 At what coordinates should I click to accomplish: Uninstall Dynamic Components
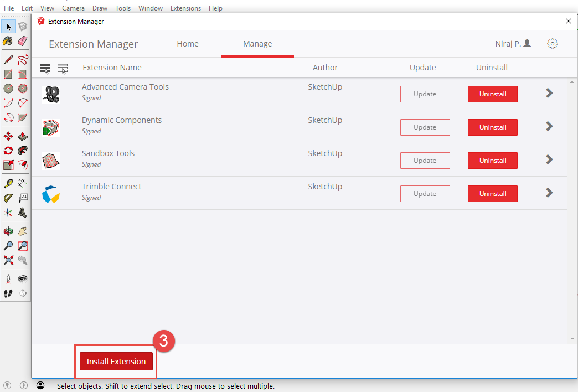tap(493, 127)
